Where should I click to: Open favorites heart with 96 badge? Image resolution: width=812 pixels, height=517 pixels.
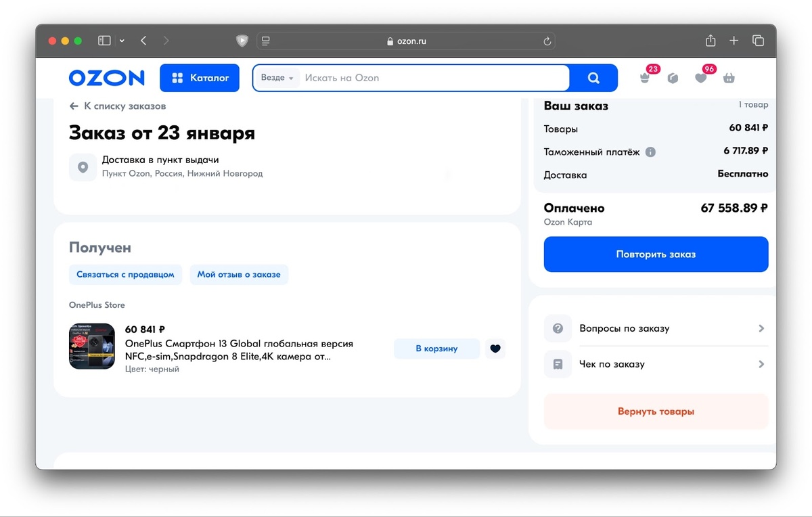(x=702, y=77)
